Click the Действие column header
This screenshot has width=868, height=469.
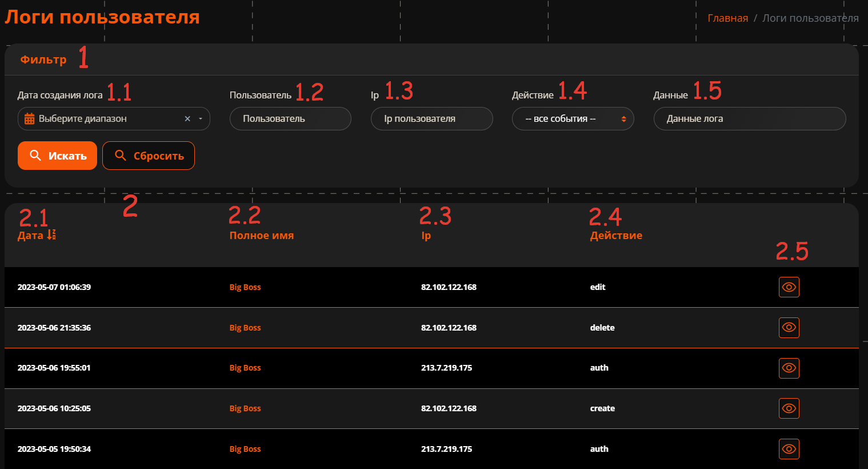click(x=616, y=235)
